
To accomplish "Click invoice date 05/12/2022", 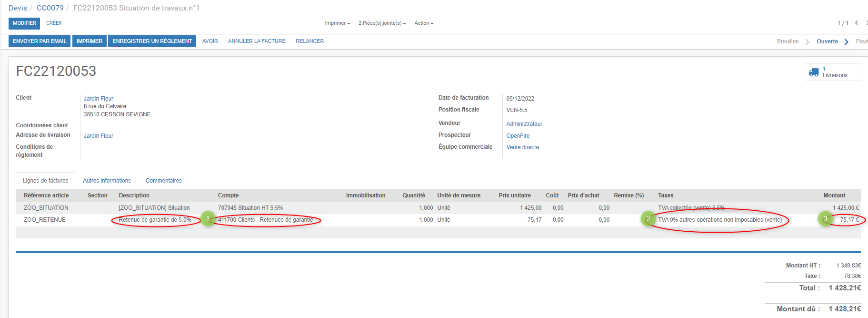I will (x=520, y=99).
